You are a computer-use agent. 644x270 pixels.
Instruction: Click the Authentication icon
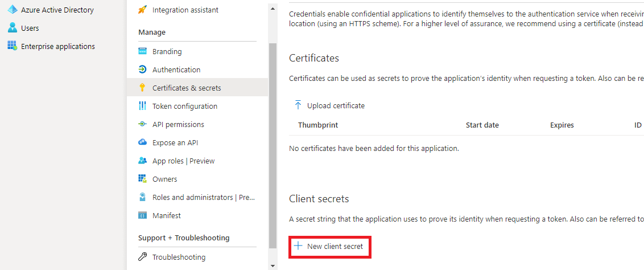(x=143, y=69)
